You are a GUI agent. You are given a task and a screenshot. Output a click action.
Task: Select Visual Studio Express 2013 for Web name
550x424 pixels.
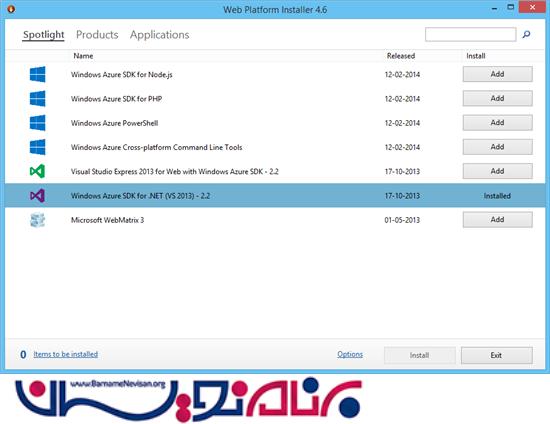pos(175,171)
